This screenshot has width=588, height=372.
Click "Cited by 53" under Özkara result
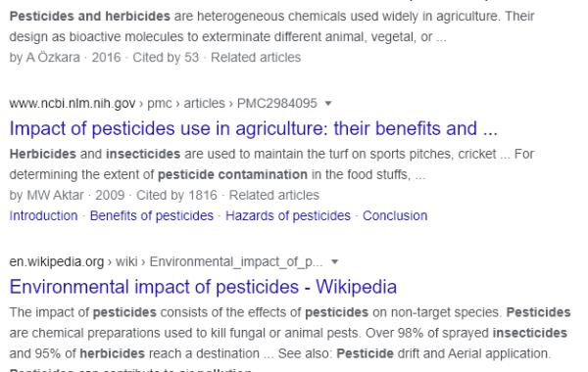click(x=166, y=58)
